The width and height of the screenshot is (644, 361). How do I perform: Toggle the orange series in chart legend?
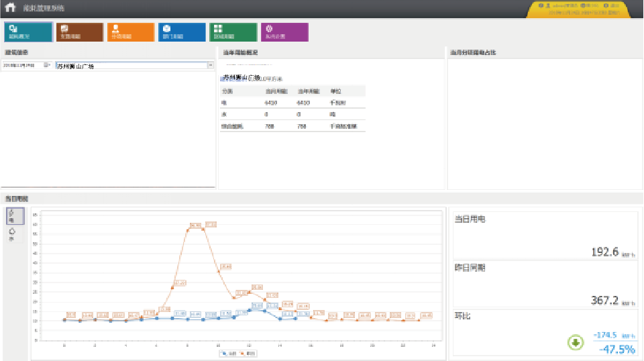click(x=248, y=353)
